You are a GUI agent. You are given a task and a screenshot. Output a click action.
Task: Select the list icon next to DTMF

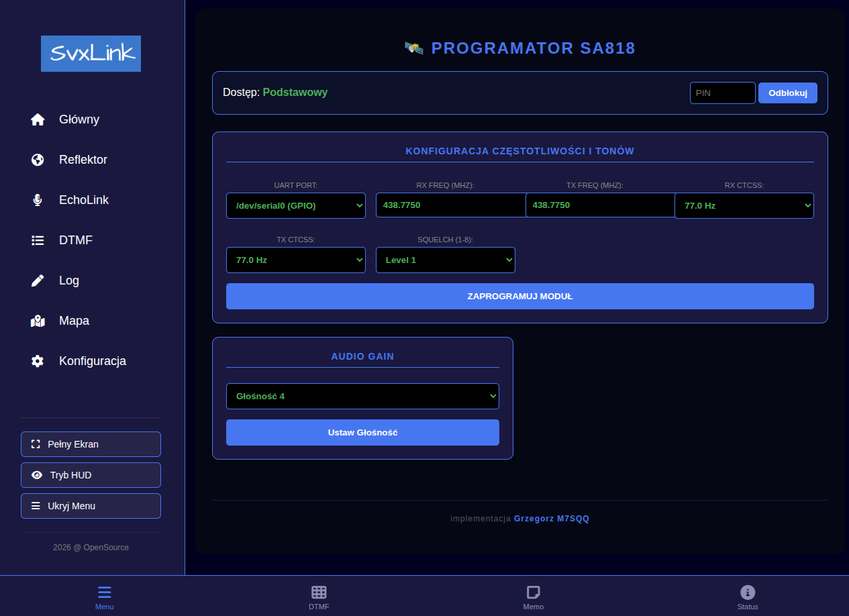(x=38, y=240)
